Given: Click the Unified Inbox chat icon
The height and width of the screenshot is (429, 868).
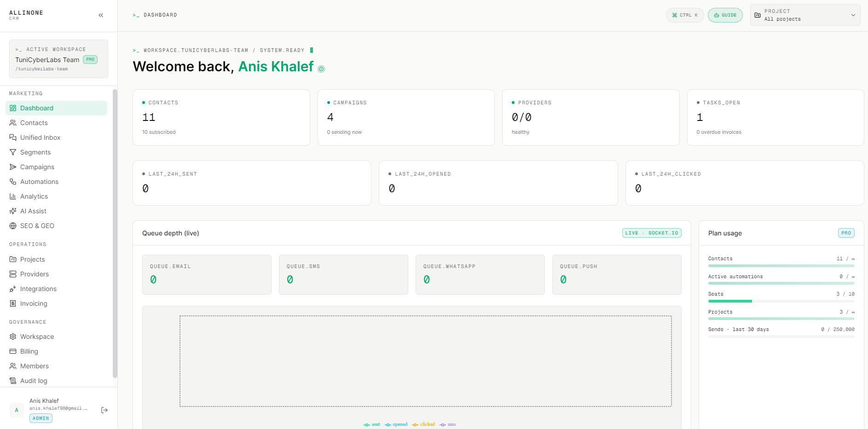Looking at the screenshot, I should point(13,137).
